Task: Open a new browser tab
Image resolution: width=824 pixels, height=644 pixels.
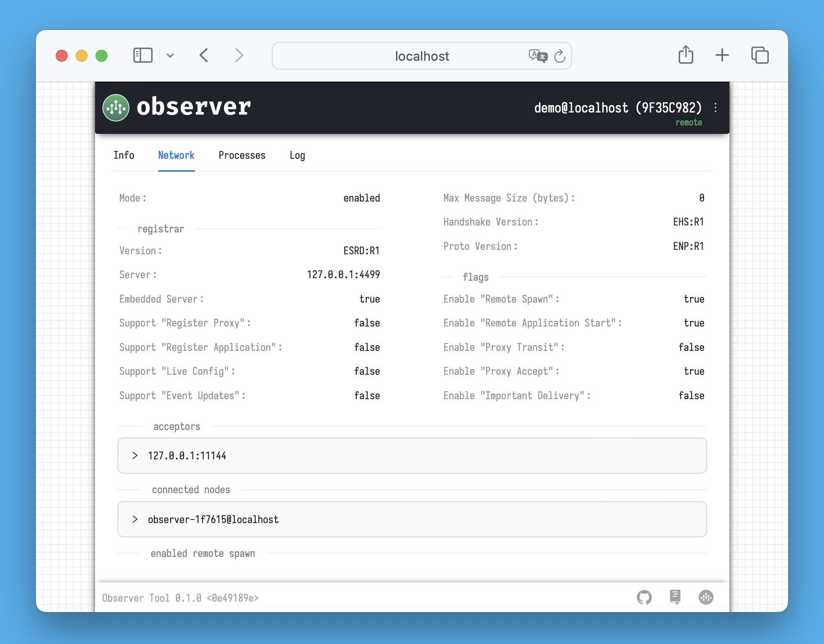Action: click(722, 55)
